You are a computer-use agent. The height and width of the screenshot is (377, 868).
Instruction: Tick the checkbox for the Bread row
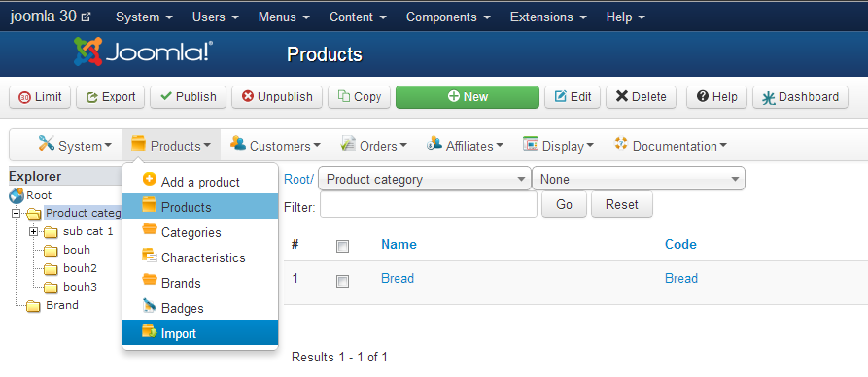pos(343,281)
